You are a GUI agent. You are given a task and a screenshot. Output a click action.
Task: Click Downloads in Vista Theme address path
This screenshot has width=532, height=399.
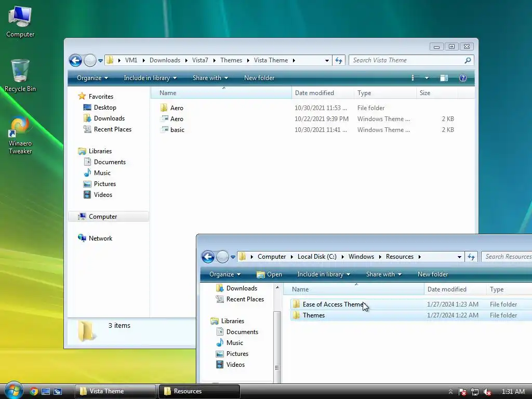(x=165, y=60)
